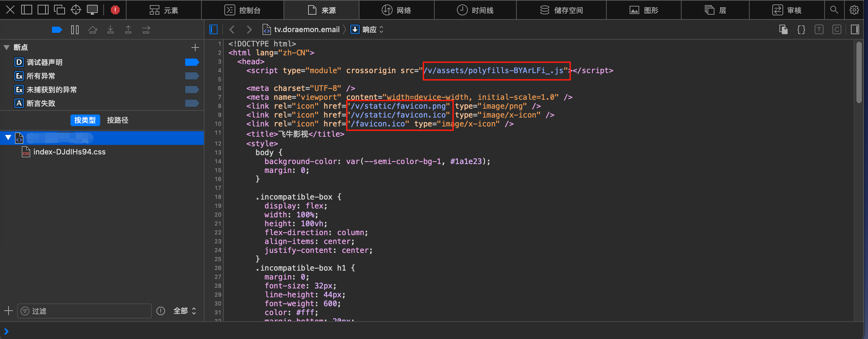Go forward with the right chevron
868x339 pixels.
click(249, 30)
